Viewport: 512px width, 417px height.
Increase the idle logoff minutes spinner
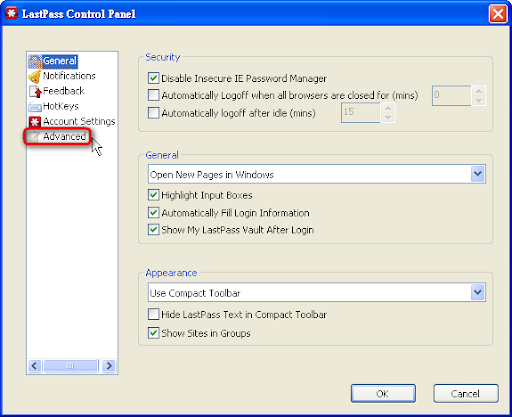(x=388, y=108)
